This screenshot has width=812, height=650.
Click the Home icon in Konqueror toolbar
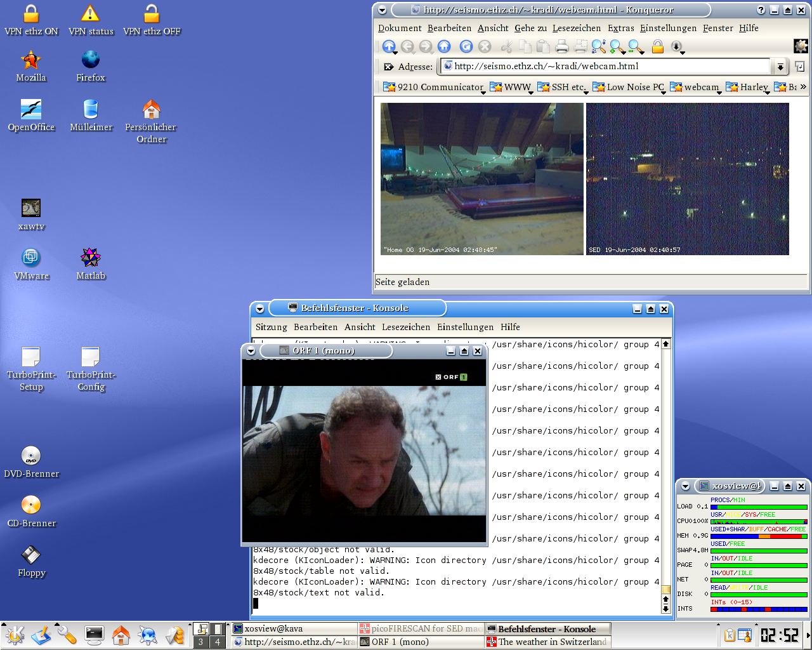444,46
